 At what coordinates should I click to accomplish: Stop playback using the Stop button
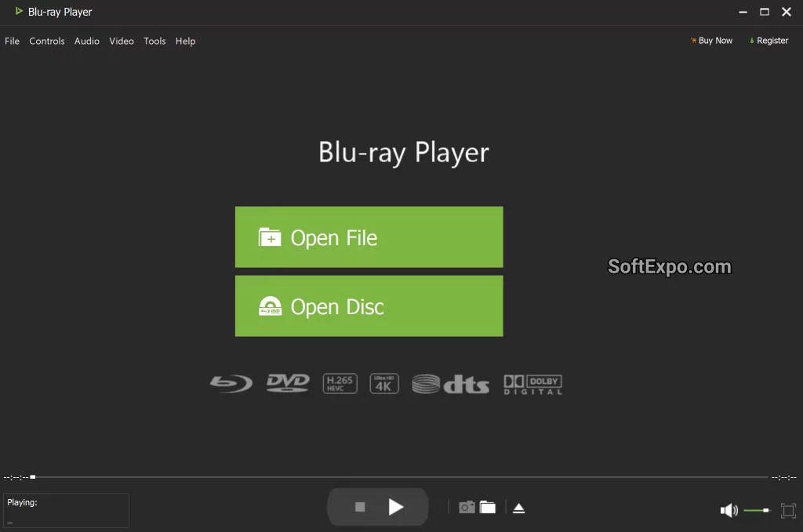pyautogui.click(x=359, y=507)
